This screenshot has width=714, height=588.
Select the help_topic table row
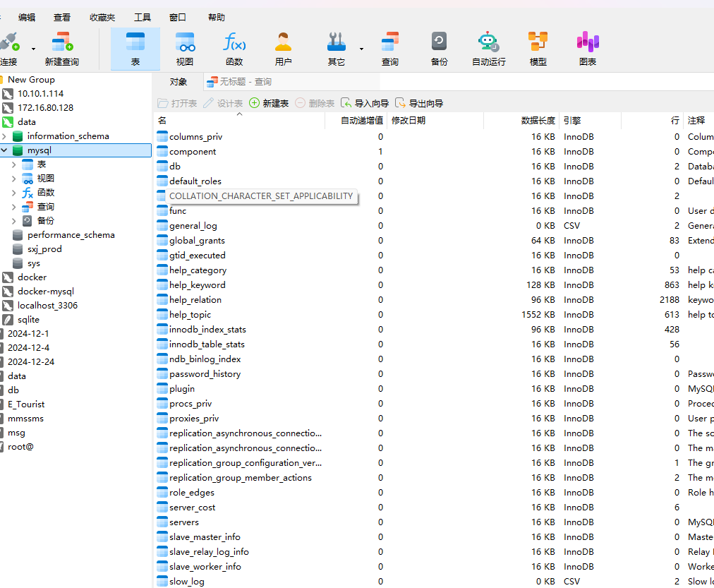click(190, 315)
